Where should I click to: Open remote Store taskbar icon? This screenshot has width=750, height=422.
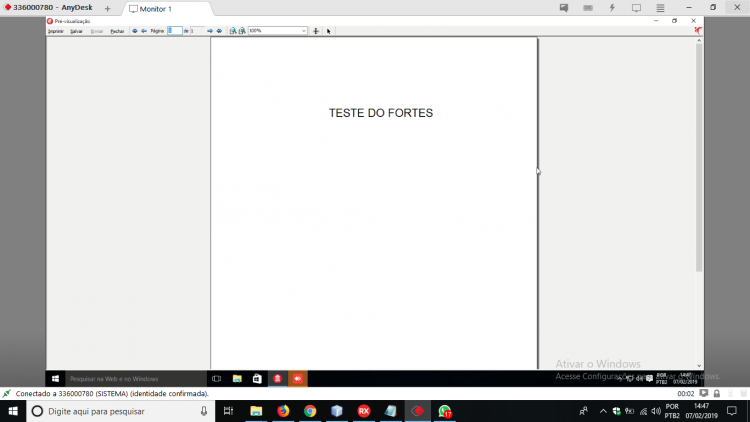point(257,378)
